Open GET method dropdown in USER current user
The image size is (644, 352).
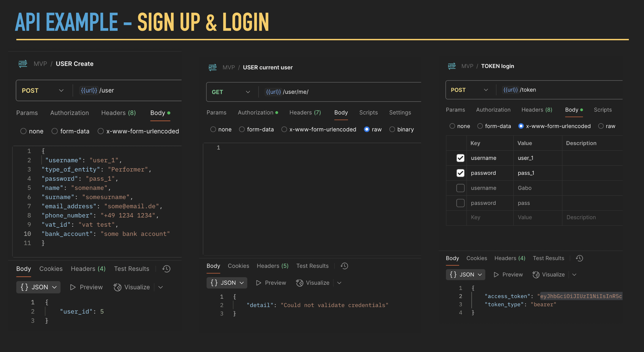(231, 92)
